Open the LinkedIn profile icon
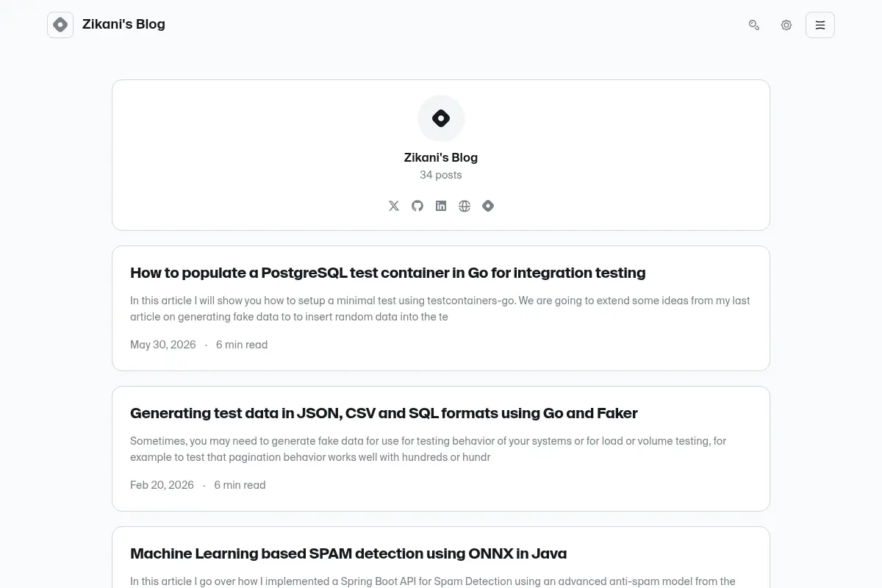The height and width of the screenshot is (588, 882). coord(441,206)
